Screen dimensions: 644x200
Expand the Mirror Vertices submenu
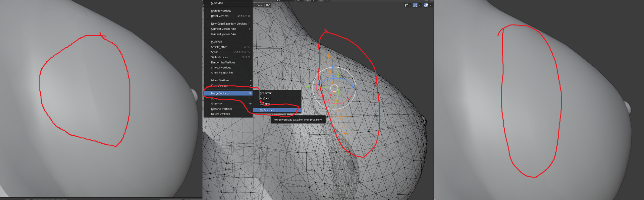click(x=228, y=80)
